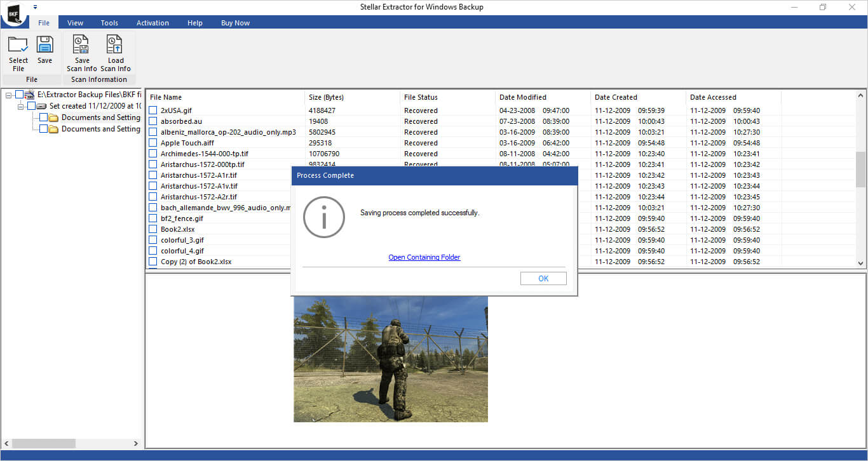Click the Process Complete dialog title bar
Viewport: 868px width, 461px height.
[435, 175]
